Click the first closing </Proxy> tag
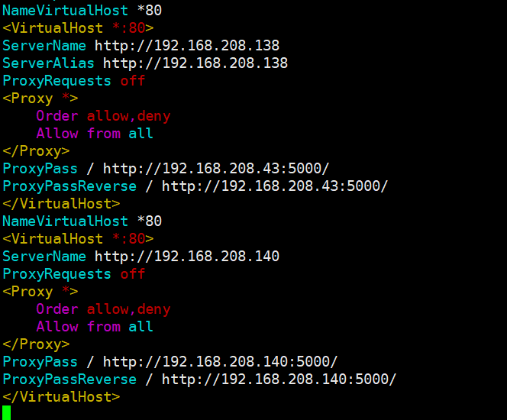The height and width of the screenshot is (420, 507). [x=31, y=151]
